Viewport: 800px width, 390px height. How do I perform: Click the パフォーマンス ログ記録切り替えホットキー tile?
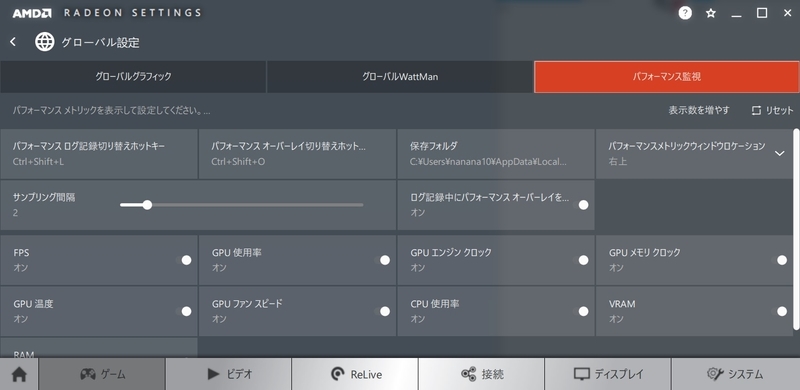click(x=99, y=154)
